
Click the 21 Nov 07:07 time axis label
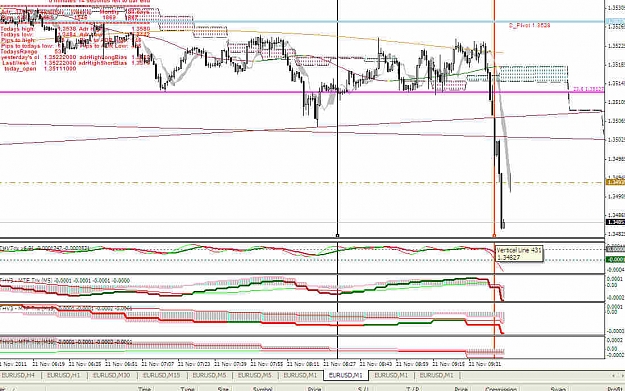point(158,364)
